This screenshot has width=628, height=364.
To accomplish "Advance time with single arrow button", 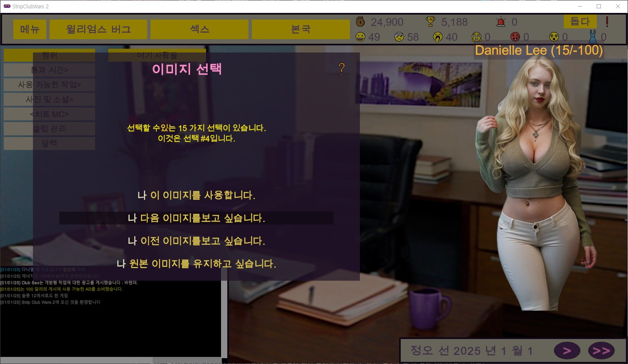I will click(x=567, y=351).
